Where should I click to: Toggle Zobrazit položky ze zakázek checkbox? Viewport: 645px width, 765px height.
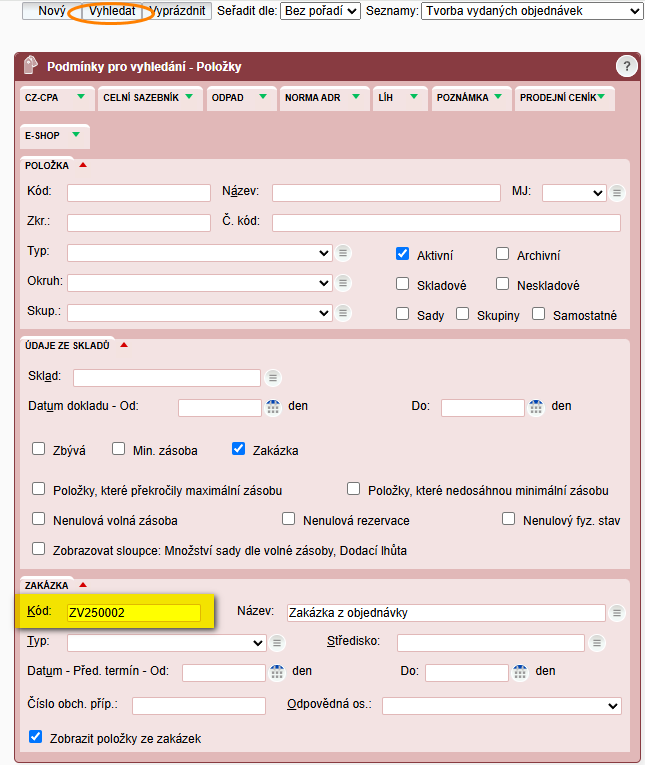pyautogui.click(x=38, y=738)
